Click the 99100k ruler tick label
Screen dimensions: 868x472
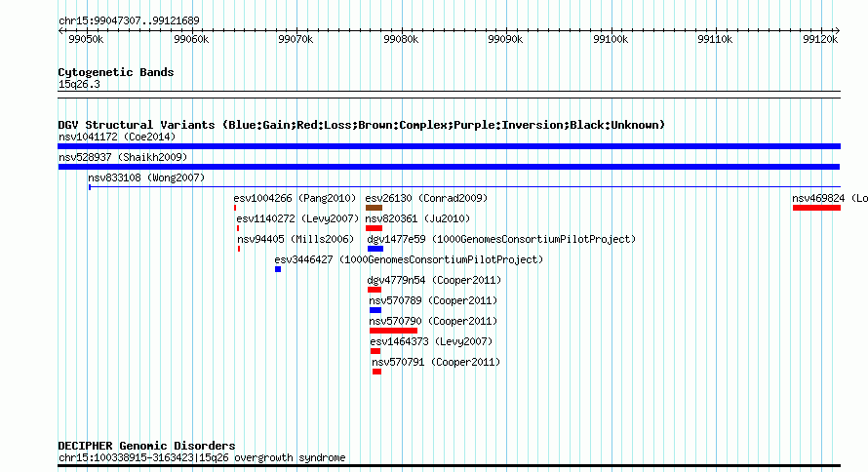[611, 39]
